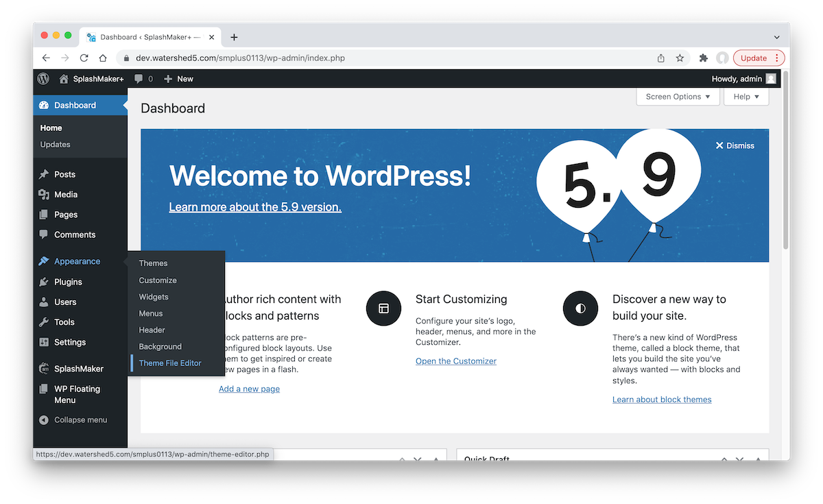Click the admin avatar next to Howdy
The image size is (823, 504).
[x=771, y=79]
